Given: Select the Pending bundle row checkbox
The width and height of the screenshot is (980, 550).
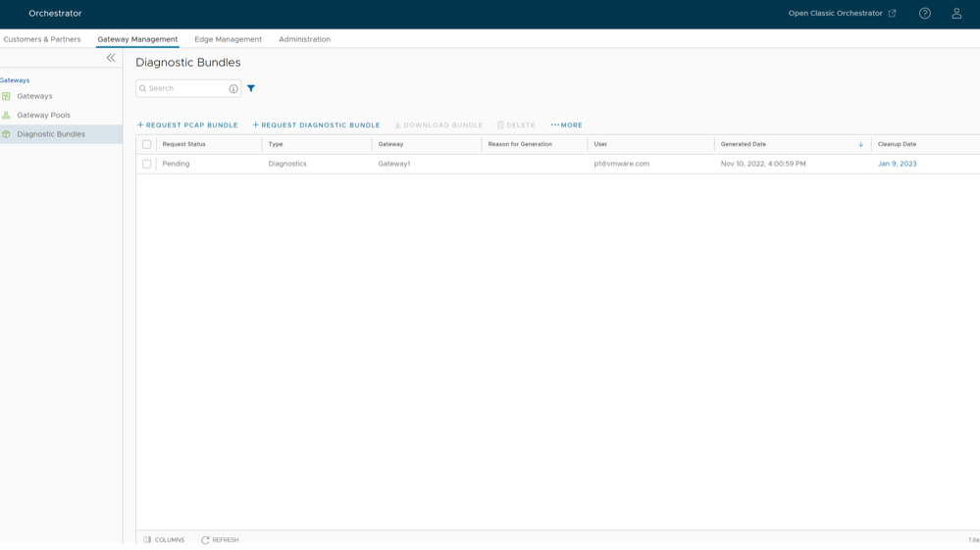Looking at the screenshot, I should coord(147,164).
